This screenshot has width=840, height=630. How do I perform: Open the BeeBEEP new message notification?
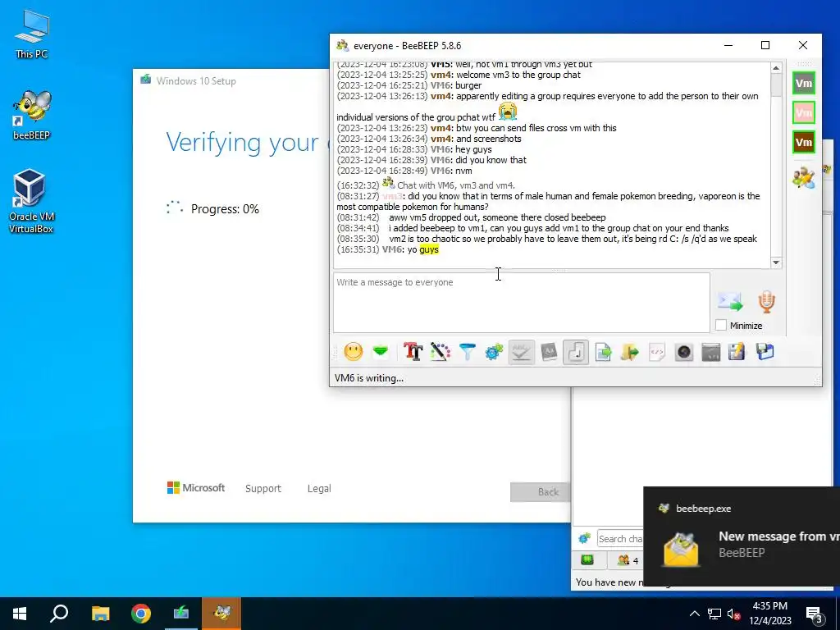pyautogui.click(x=742, y=536)
